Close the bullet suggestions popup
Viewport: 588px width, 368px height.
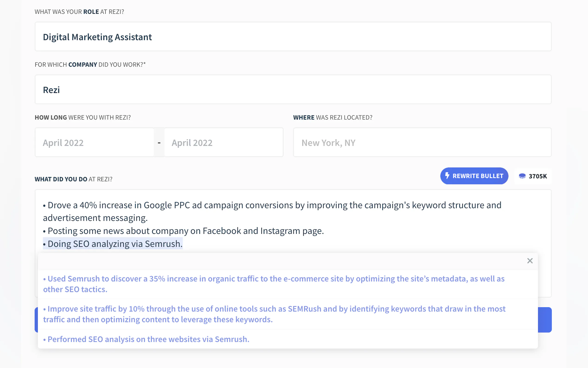530,261
